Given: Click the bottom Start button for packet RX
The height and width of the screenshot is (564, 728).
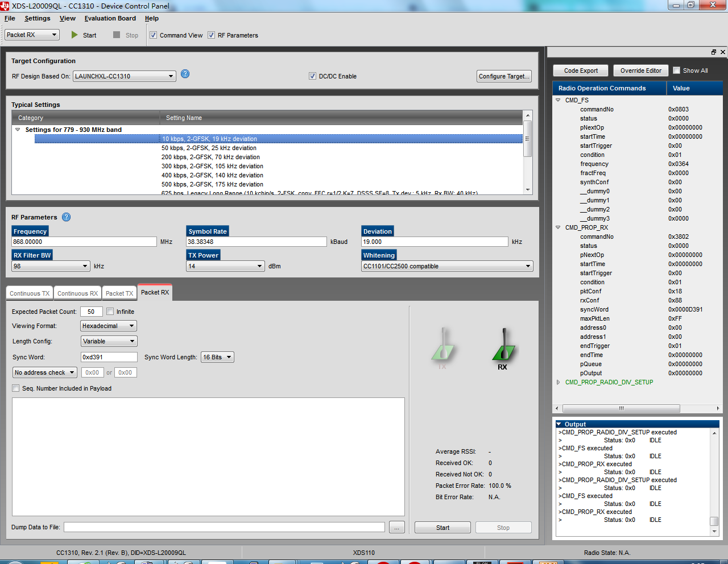Looking at the screenshot, I should [442, 528].
